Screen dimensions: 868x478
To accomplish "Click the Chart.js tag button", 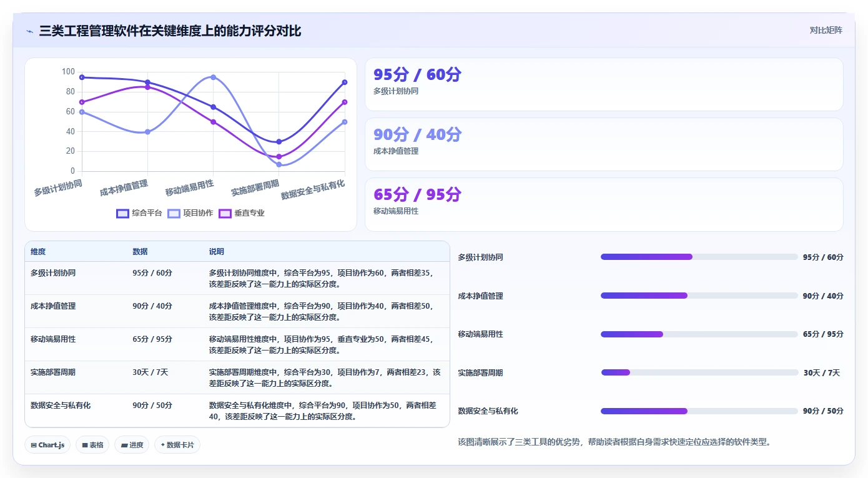I will coord(48,445).
